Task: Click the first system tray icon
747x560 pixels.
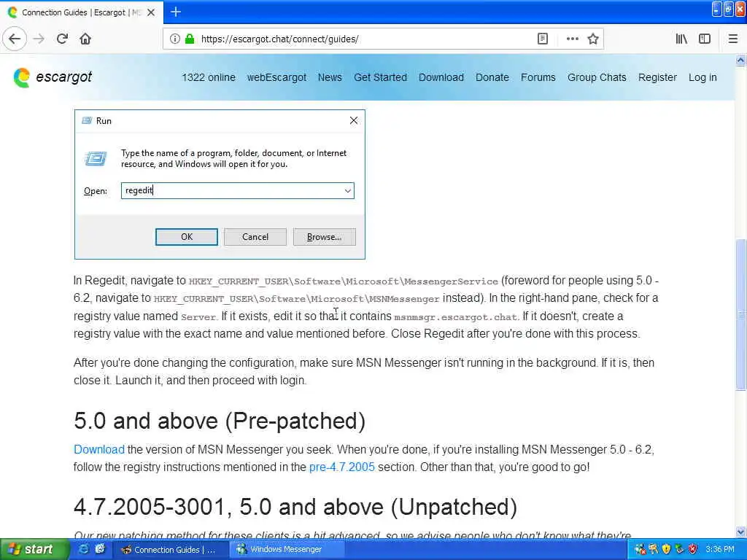Action: 640,549
